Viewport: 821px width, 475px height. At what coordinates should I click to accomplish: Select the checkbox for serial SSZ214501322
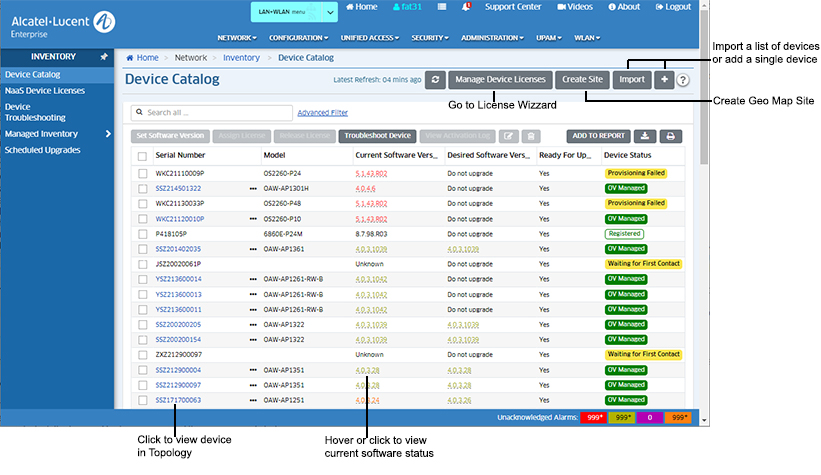click(x=142, y=188)
